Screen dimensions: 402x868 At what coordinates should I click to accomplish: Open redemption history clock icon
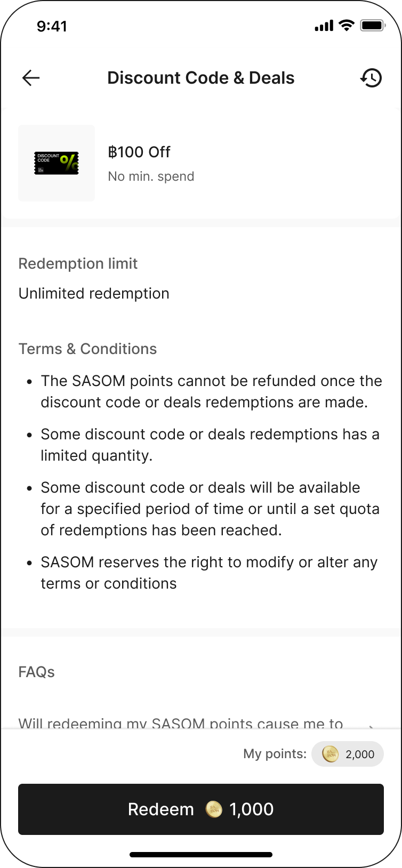[x=371, y=78]
